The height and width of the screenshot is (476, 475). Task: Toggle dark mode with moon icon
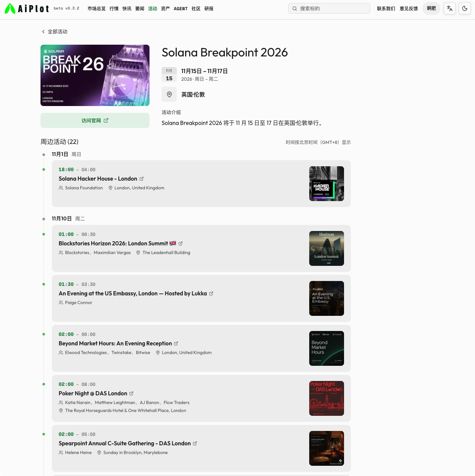[x=465, y=8]
